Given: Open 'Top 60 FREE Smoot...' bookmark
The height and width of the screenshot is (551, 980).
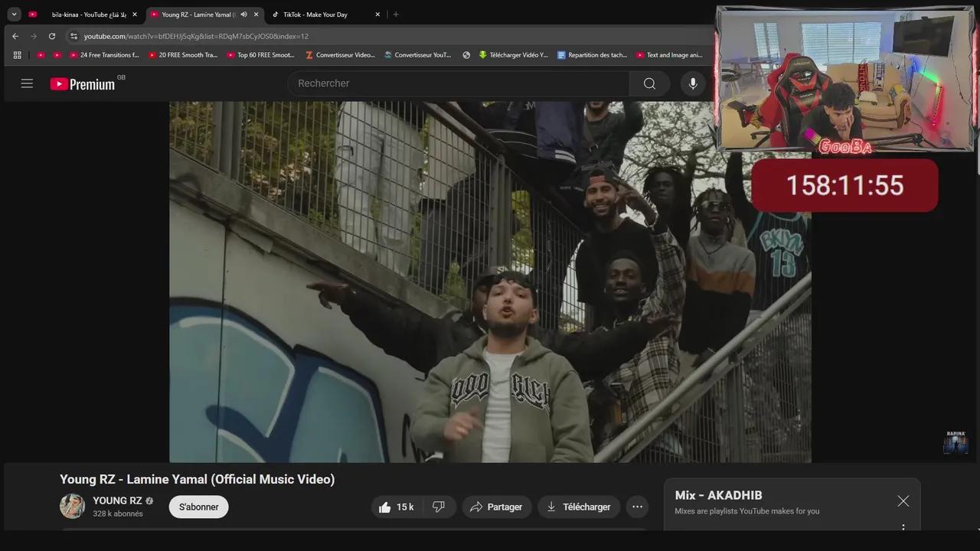Looking at the screenshot, I should [x=261, y=55].
